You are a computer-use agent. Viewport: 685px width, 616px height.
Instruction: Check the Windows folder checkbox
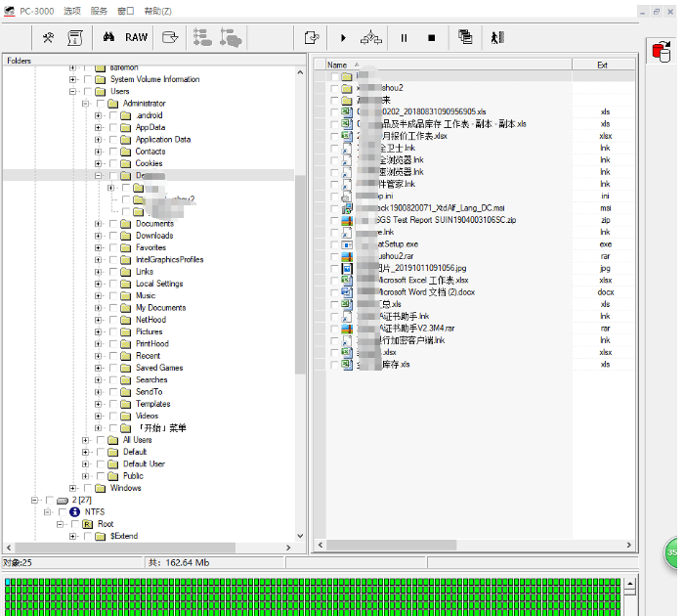88,488
